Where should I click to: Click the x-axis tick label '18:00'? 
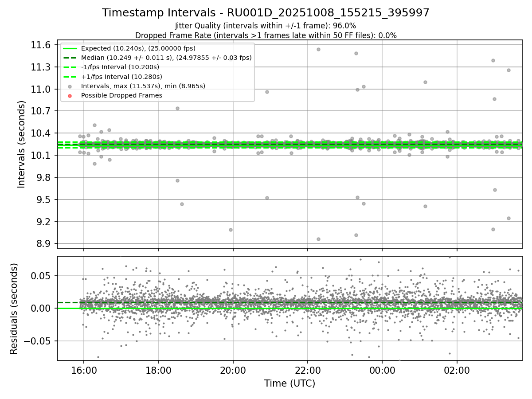(158, 370)
